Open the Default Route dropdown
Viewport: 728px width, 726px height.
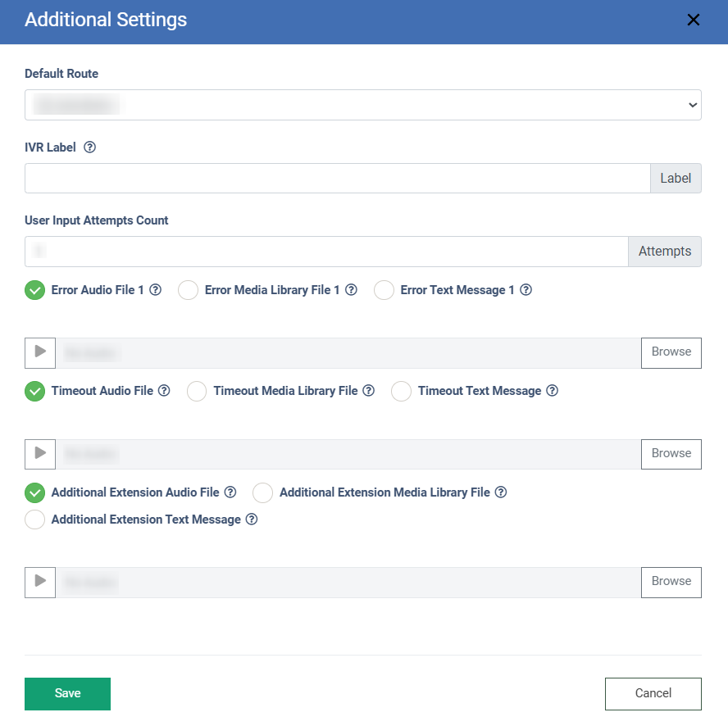(362, 105)
